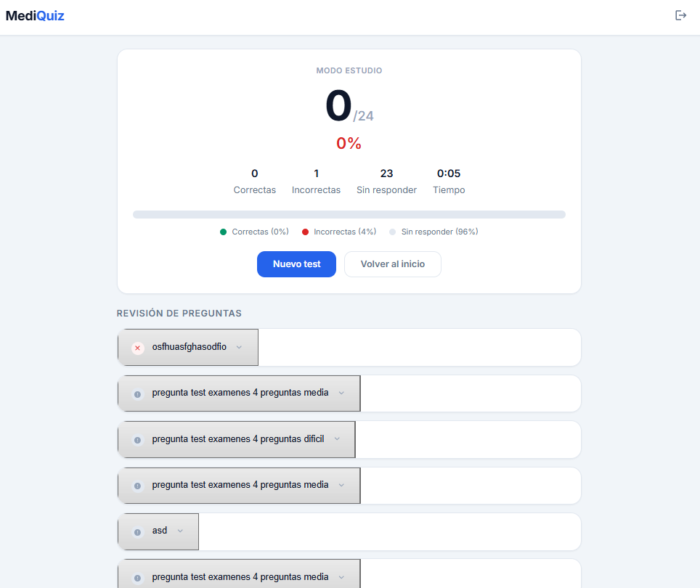
Task: Select the osfhuasfghasodfio question title
Action: click(189, 347)
